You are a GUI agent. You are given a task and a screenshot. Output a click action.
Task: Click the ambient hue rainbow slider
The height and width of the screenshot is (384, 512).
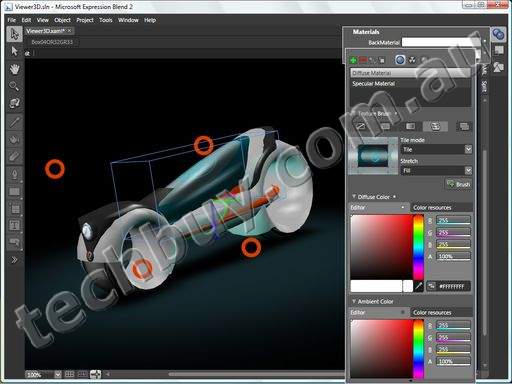pyautogui.click(x=419, y=349)
